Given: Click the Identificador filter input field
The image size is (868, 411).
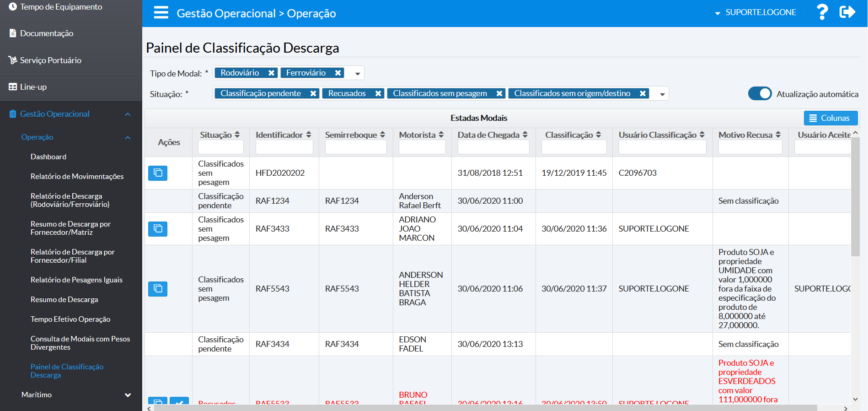Looking at the screenshot, I should tap(284, 147).
